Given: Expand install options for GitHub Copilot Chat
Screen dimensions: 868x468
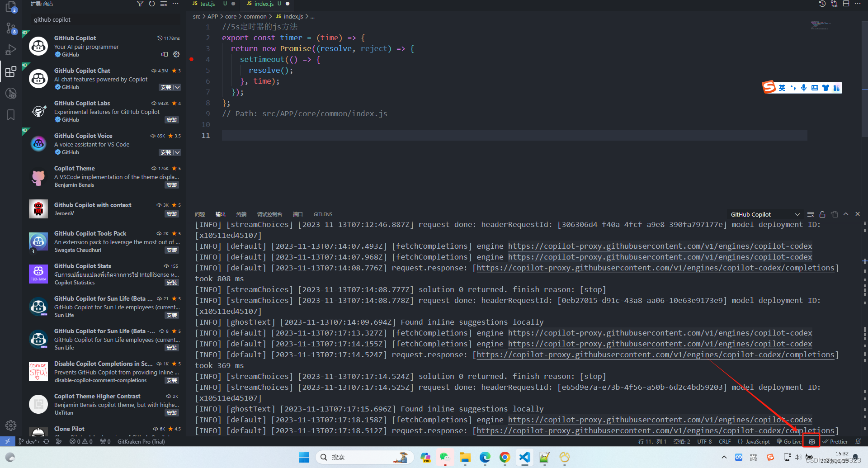Looking at the screenshot, I should coord(177,87).
